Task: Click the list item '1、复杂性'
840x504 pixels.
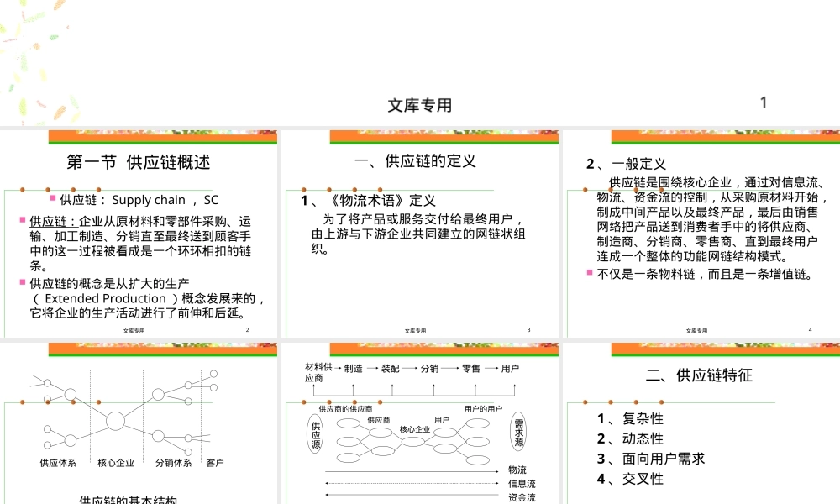Action: pos(630,419)
